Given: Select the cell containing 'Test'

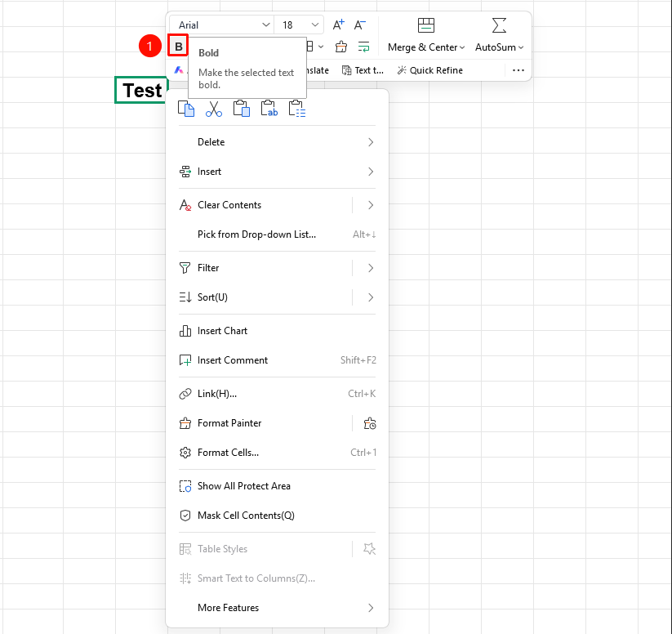Looking at the screenshot, I should pyautogui.click(x=141, y=90).
